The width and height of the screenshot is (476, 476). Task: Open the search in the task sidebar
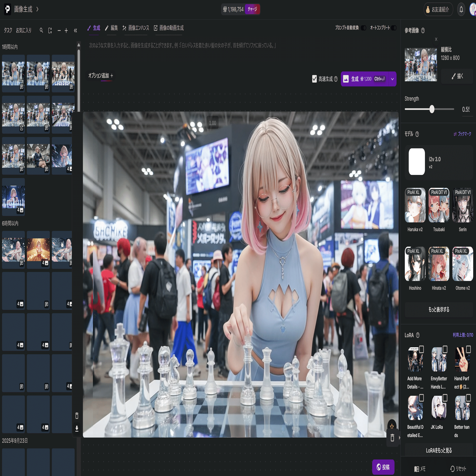41,30
